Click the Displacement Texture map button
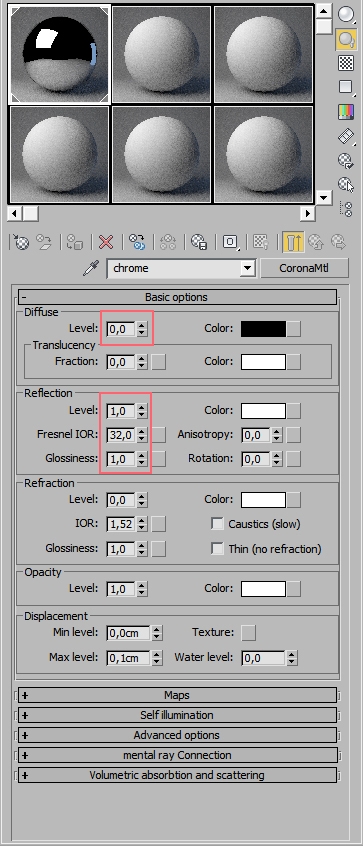This screenshot has width=363, height=846. click(x=248, y=632)
